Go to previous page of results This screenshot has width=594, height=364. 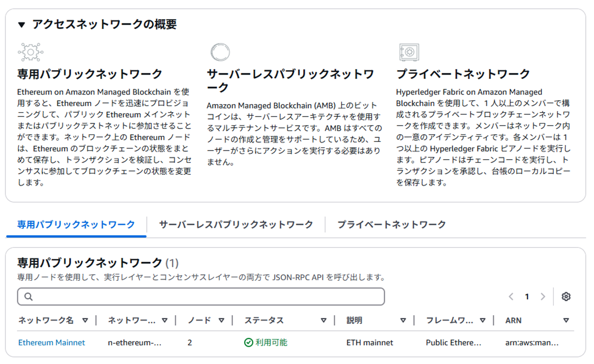point(511,297)
